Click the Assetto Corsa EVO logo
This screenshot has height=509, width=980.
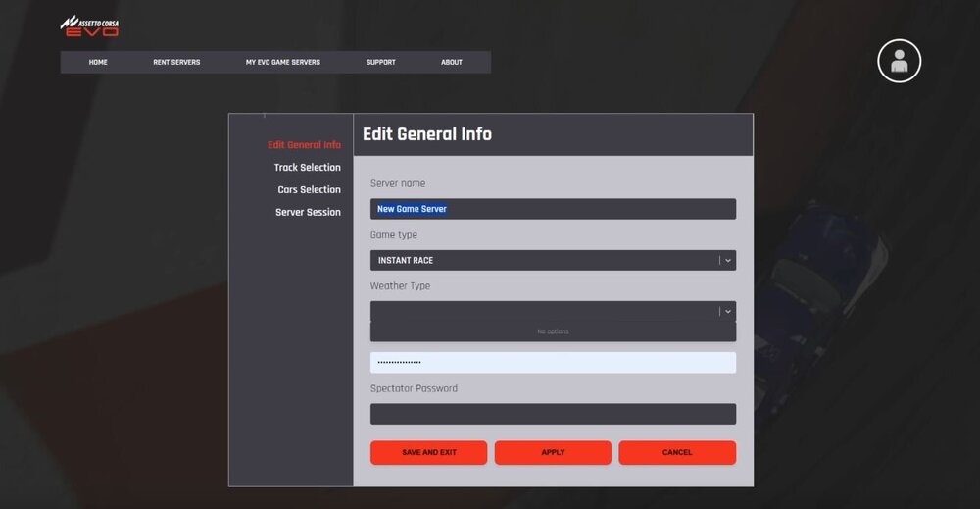[89, 26]
